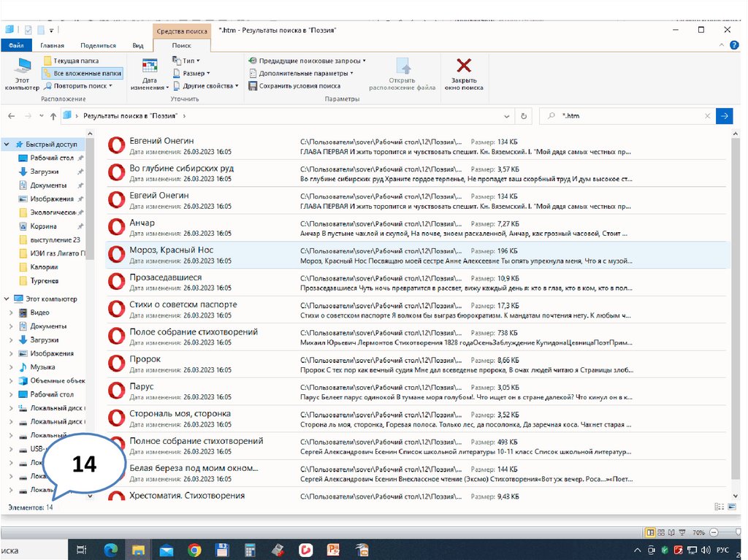This screenshot has width=748, height=560.
Task: Expand 'Предыдущие поисковые запросы' dropdown
Action: pyautogui.click(x=307, y=61)
